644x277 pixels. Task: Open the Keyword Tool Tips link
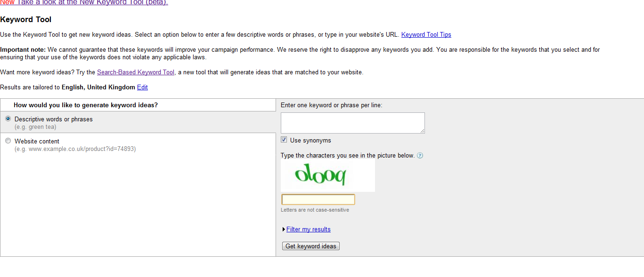[x=426, y=35]
